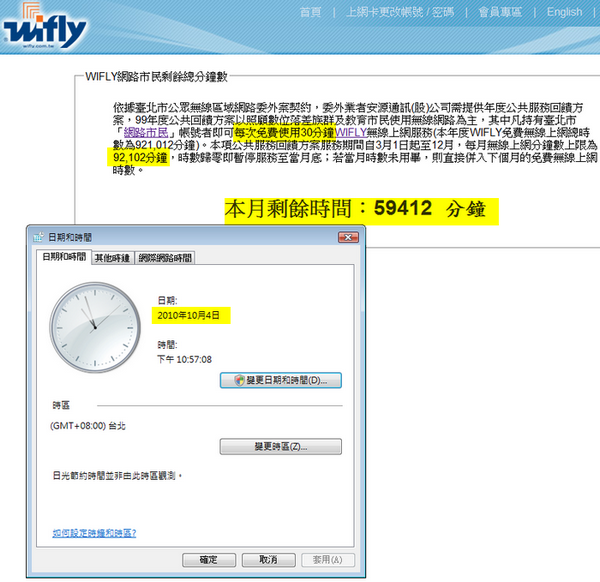Viewport: 600px width, 582px height.
Task: Click the date-time dialog title icon
Action: coord(38,238)
